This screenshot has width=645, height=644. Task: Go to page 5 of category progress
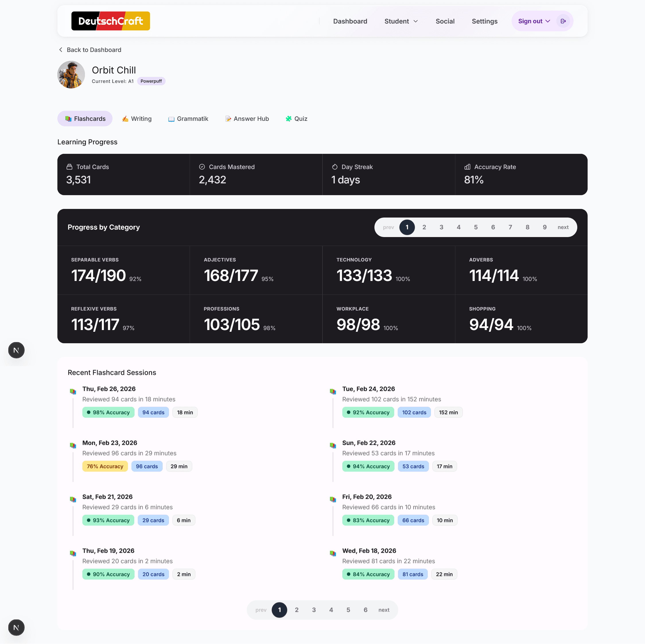pyautogui.click(x=475, y=227)
